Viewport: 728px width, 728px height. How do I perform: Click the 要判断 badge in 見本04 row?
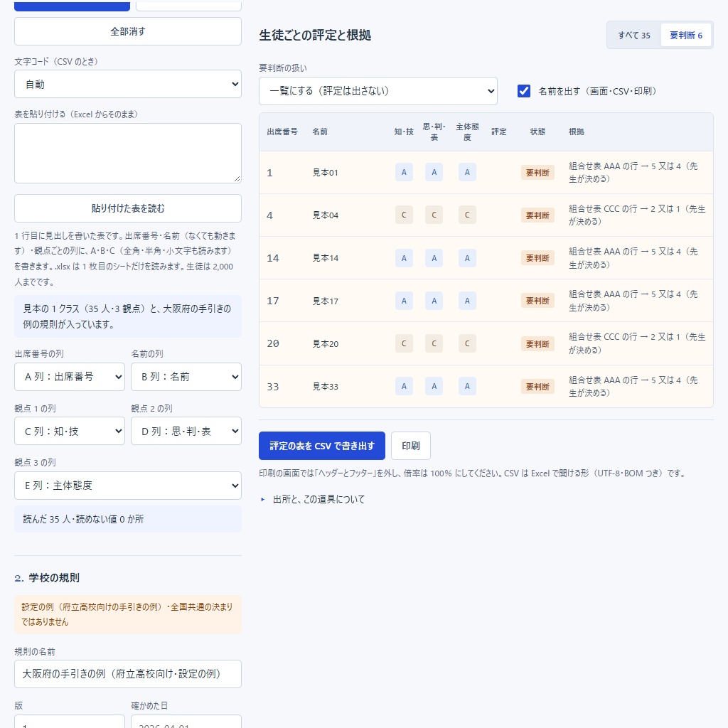pos(537,215)
